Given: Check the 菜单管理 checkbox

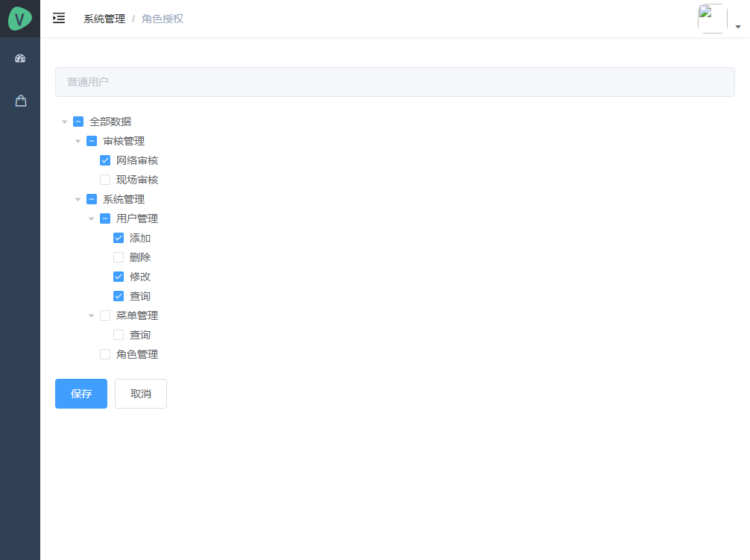Looking at the screenshot, I should 105,315.
